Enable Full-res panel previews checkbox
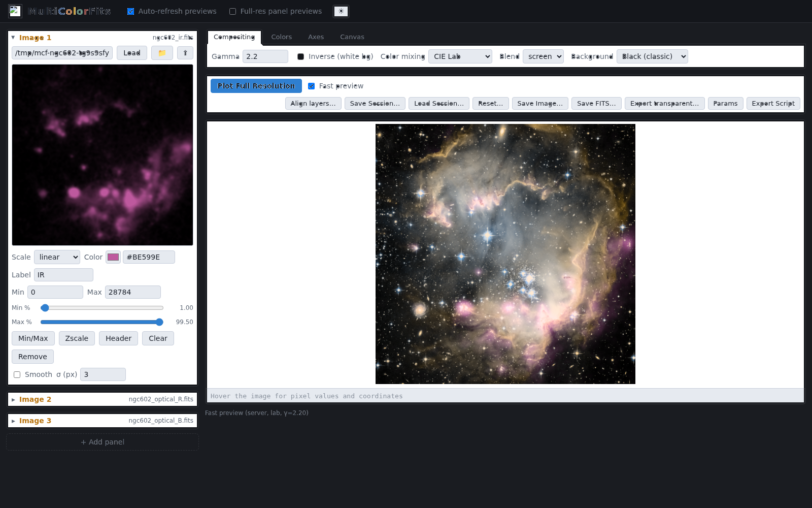Screen dimensions: 812x508 (233, 11)
